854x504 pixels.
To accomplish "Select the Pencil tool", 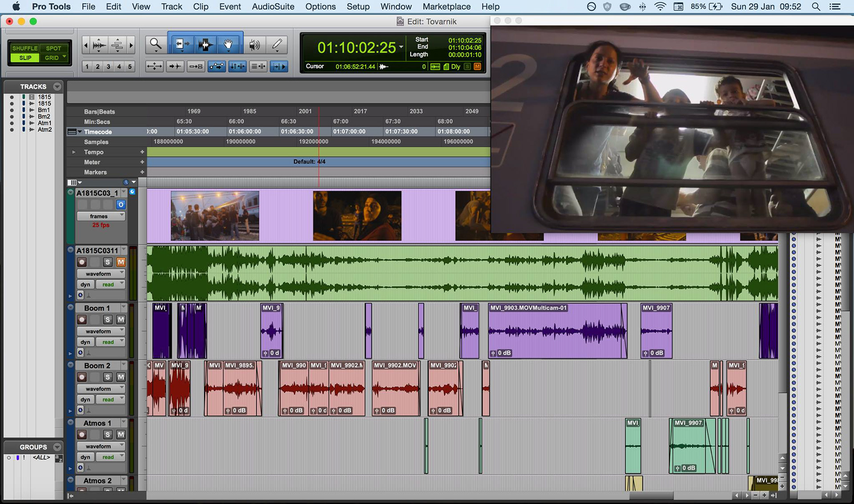I will pyautogui.click(x=277, y=44).
